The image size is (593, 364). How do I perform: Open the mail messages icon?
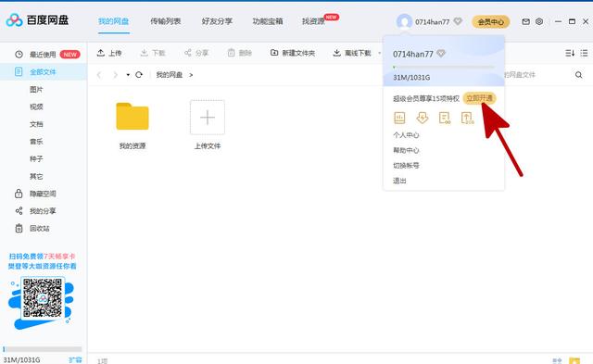(x=525, y=21)
